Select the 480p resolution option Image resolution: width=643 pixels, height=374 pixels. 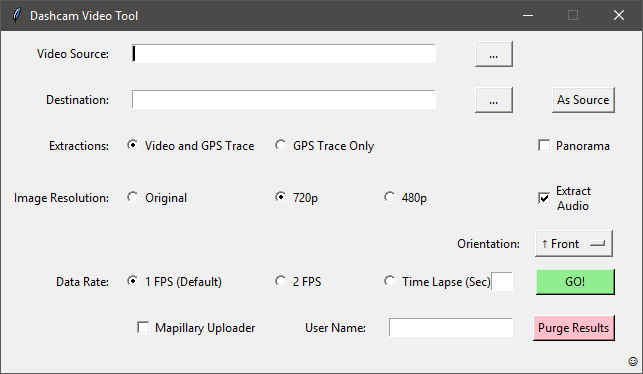[390, 197]
